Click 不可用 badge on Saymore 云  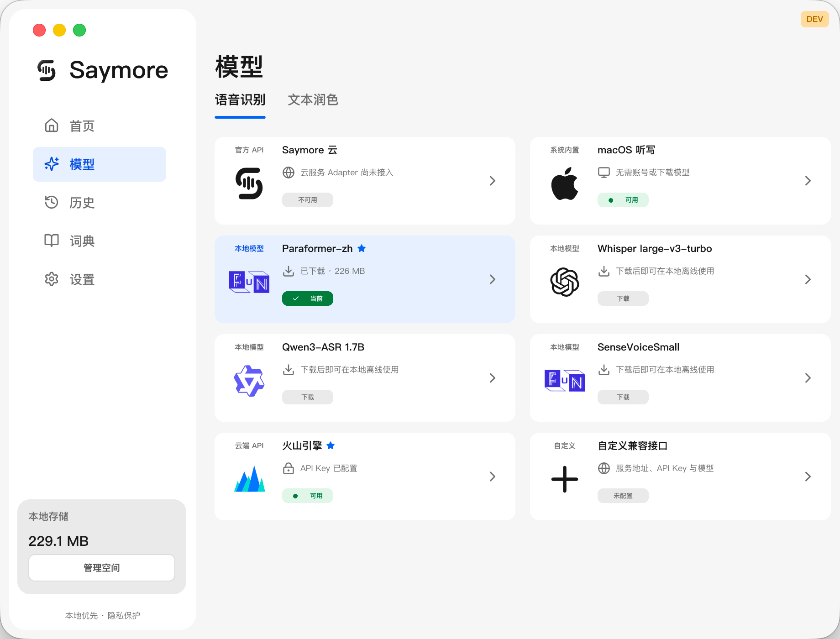click(x=308, y=200)
